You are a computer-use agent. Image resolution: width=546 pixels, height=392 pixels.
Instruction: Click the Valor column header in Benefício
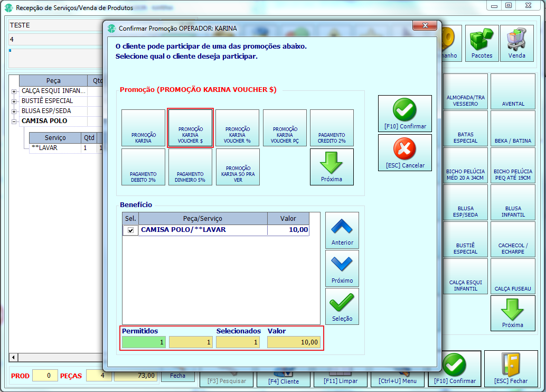tap(288, 219)
